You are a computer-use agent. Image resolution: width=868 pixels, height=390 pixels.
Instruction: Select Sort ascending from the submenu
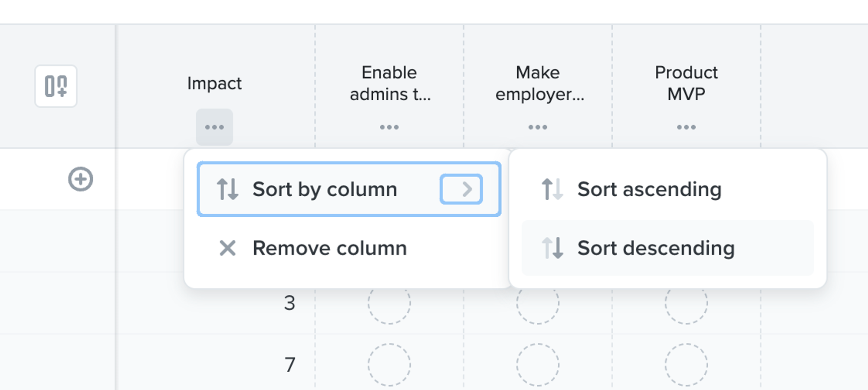(649, 189)
